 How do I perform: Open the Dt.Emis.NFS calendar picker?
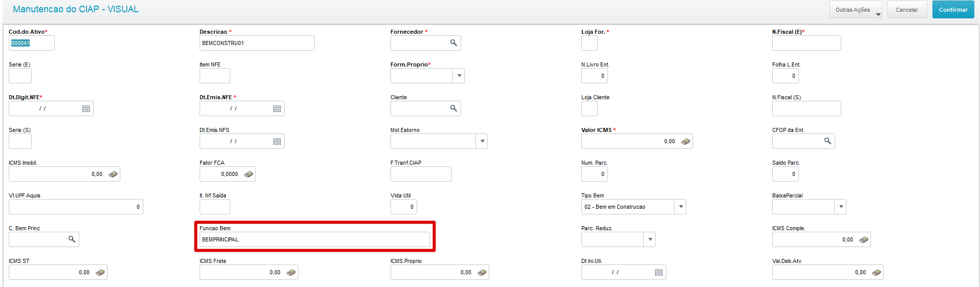(x=277, y=141)
